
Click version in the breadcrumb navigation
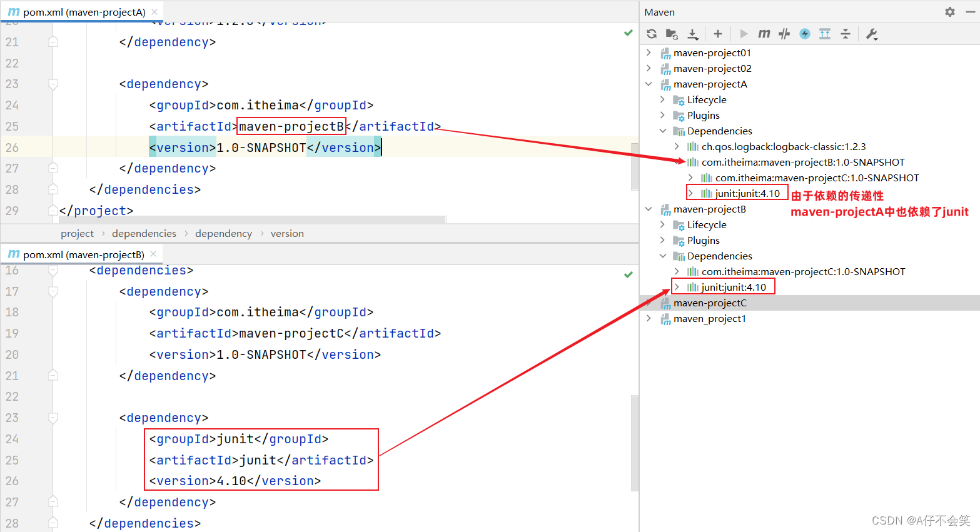tap(287, 233)
